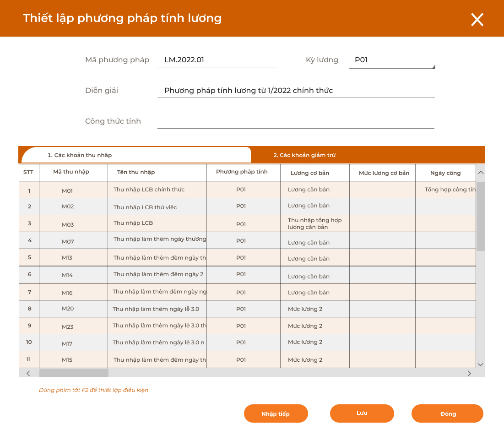Click the 'Lưu' button to save

pos(362,413)
